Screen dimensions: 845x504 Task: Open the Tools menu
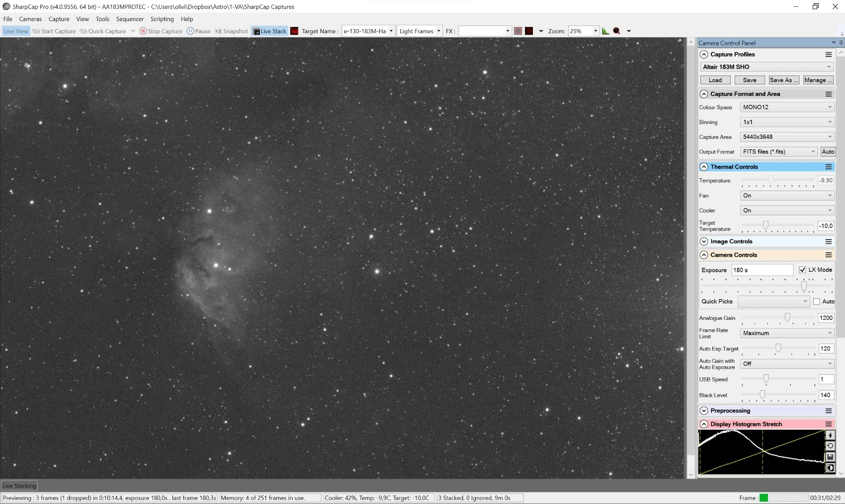point(102,18)
